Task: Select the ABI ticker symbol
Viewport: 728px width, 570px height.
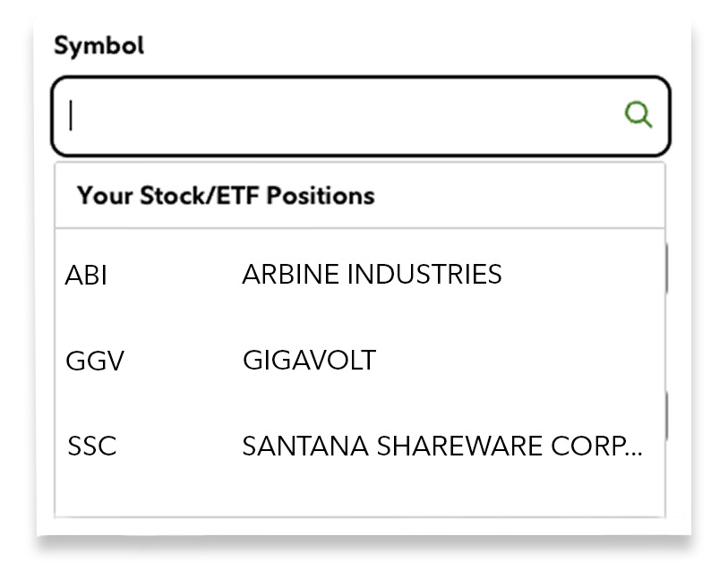Action: point(86,275)
